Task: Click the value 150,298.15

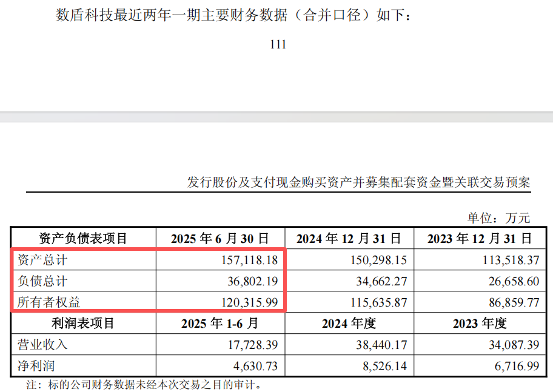Action: click(x=378, y=260)
